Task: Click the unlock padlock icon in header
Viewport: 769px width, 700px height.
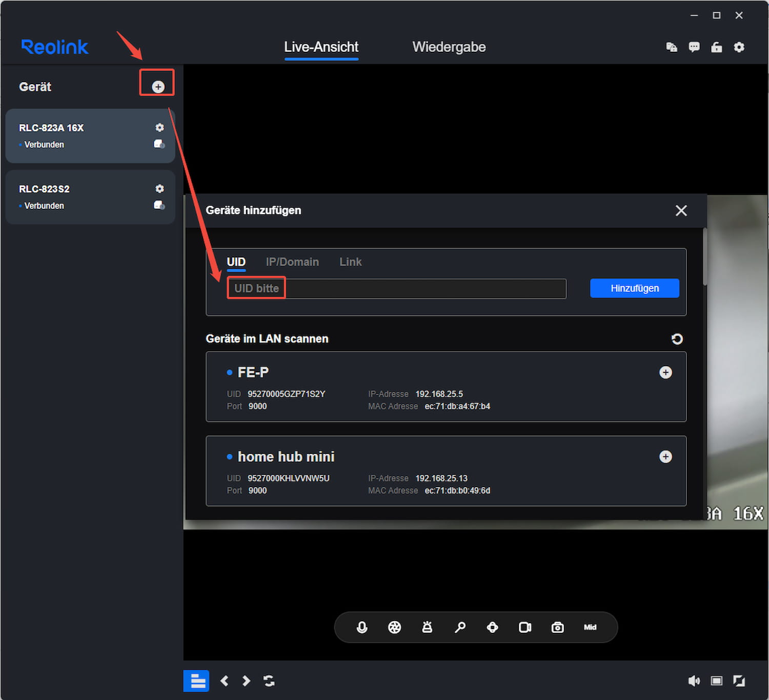Action: point(717,47)
